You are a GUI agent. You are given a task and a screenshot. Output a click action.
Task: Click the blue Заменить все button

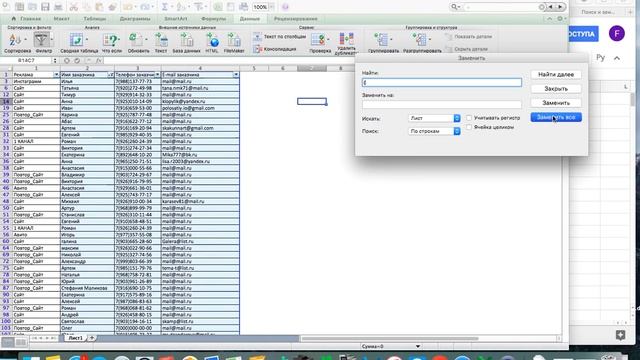556,117
